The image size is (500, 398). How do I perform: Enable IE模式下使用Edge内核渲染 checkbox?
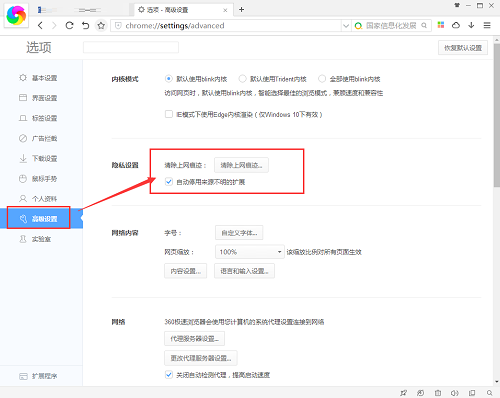169,114
